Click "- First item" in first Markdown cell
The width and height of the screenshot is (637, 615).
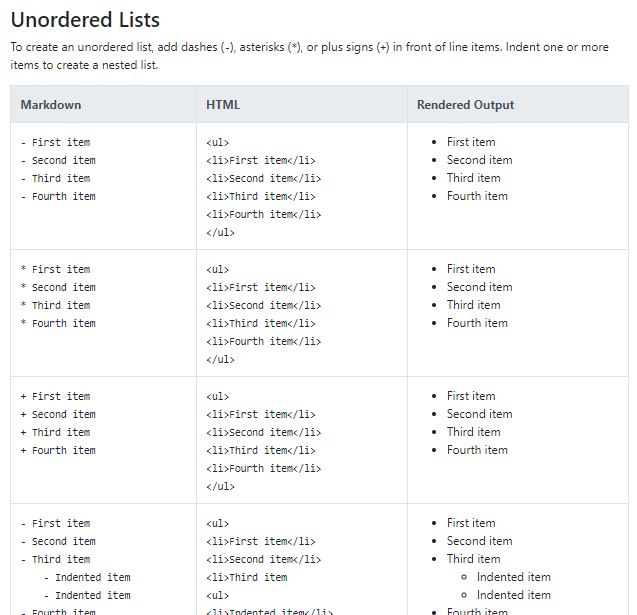point(55,142)
